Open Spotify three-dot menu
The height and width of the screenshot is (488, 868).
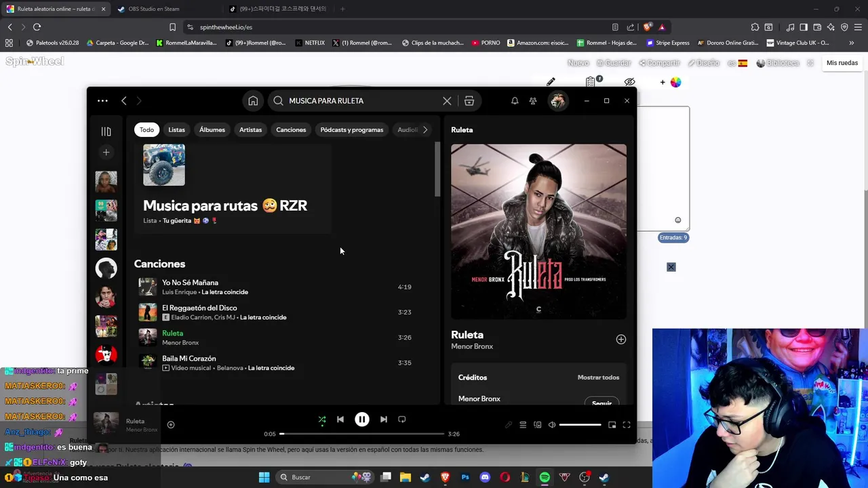pos(102,101)
